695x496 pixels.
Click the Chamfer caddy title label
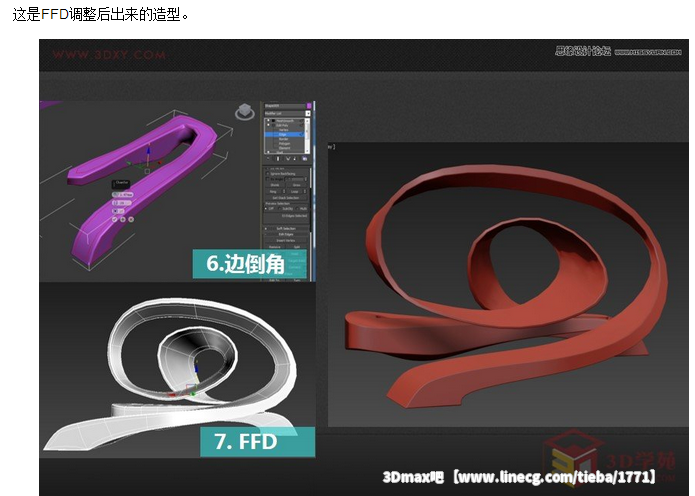click(x=121, y=184)
